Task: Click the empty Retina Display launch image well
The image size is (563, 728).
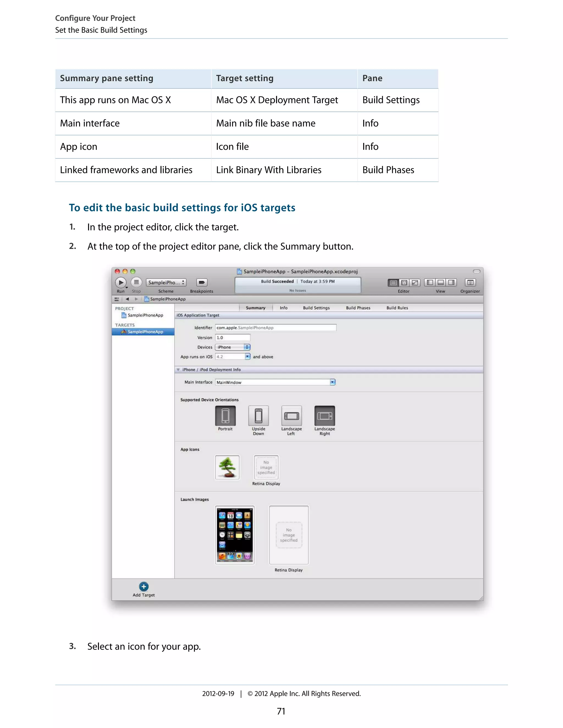Action: click(289, 535)
